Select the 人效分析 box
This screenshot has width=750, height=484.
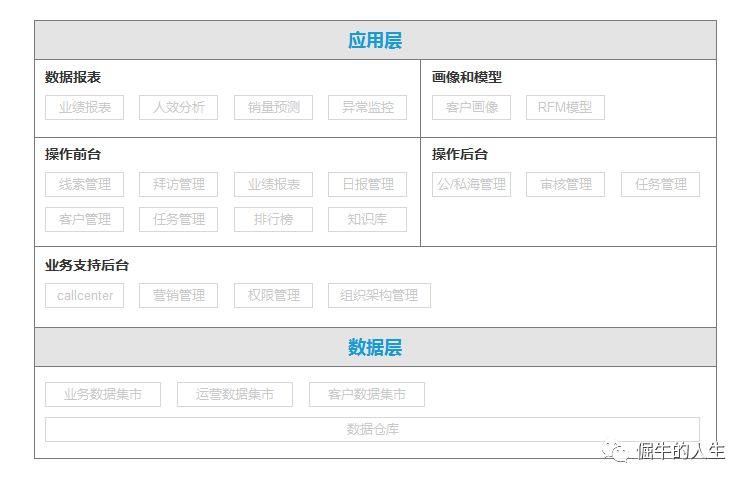tap(178, 107)
